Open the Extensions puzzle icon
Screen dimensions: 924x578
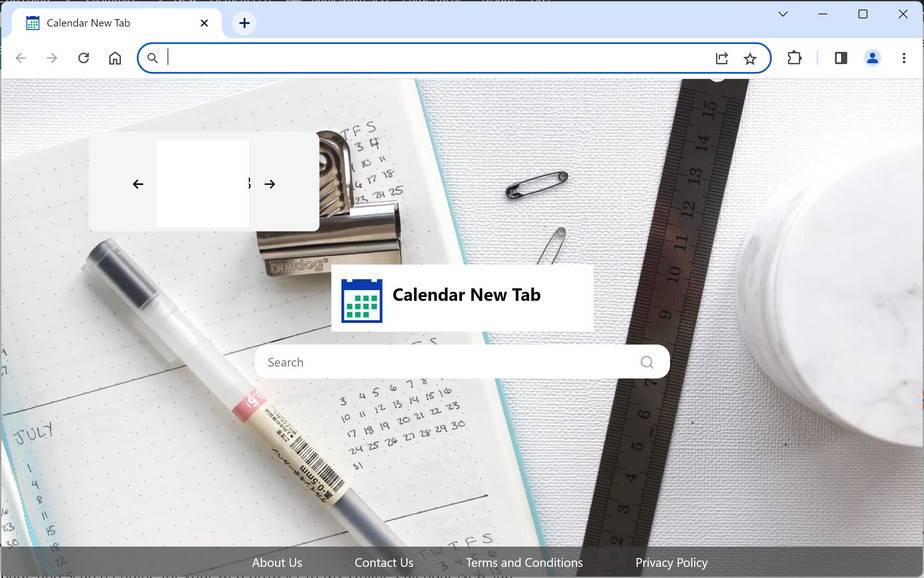click(x=794, y=58)
